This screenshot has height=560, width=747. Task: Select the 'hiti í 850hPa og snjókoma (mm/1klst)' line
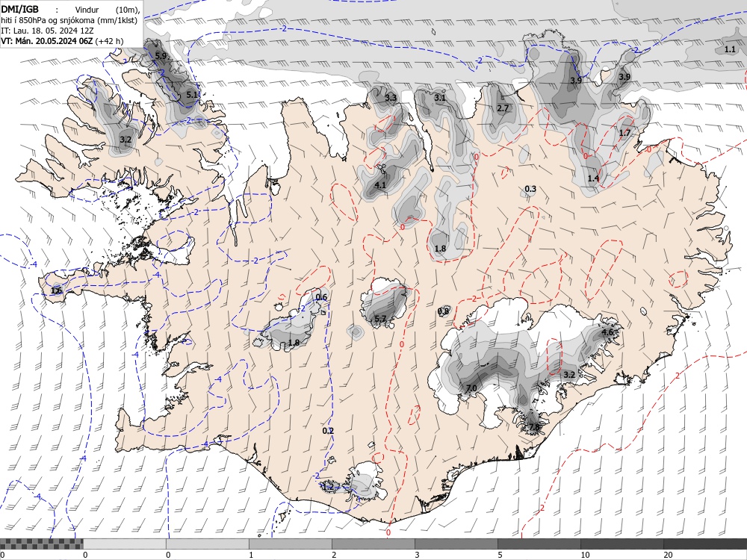click(x=69, y=20)
